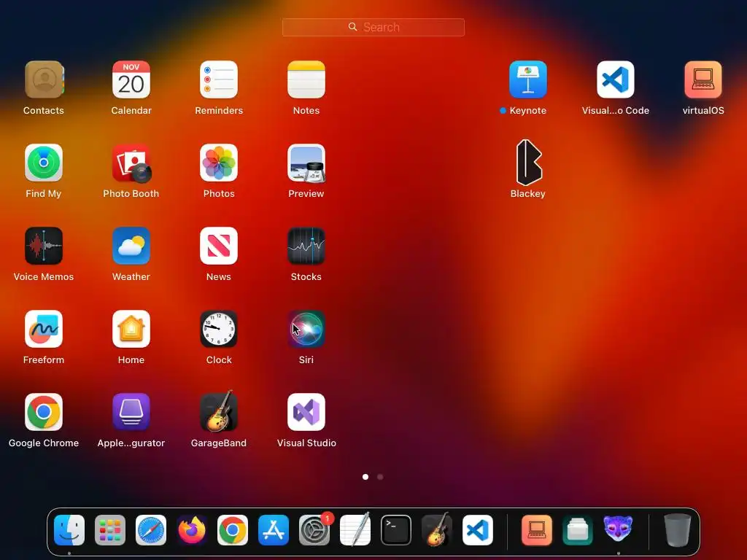Open GarageBand from Launchpad grid
This screenshot has width=747, height=560.
[219, 411]
